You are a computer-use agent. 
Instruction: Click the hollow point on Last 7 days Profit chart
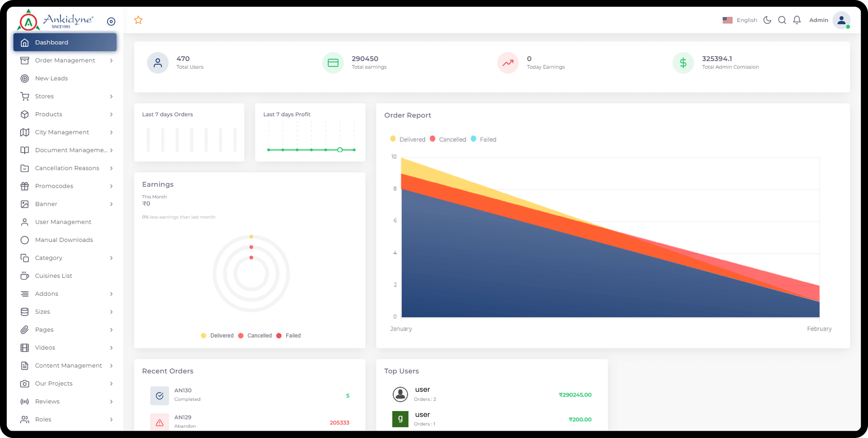pos(340,150)
